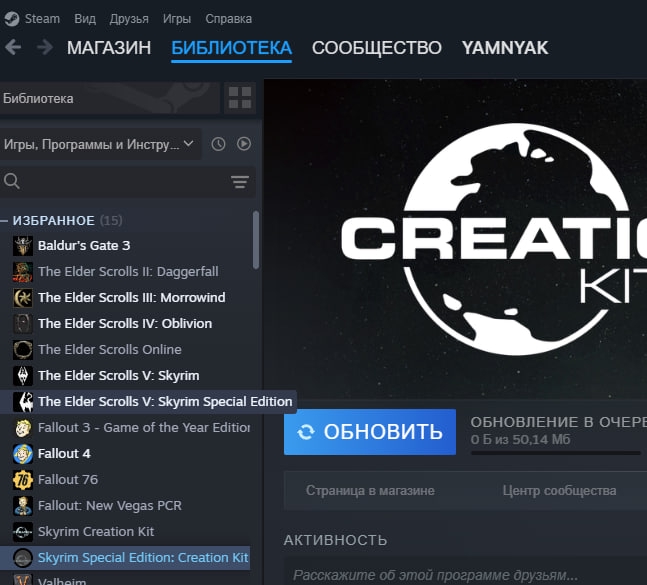Open the Друзья menu
The width and height of the screenshot is (647, 585).
click(x=129, y=19)
